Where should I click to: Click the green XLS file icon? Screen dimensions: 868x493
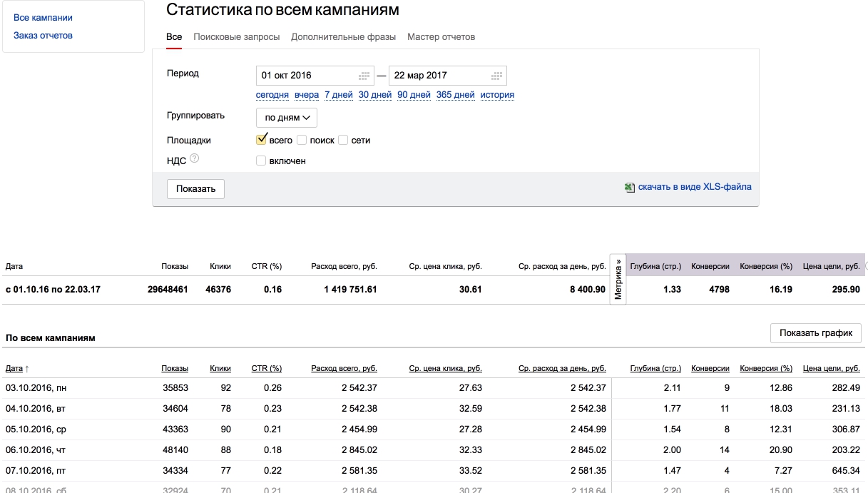pyautogui.click(x=629, y=188)
